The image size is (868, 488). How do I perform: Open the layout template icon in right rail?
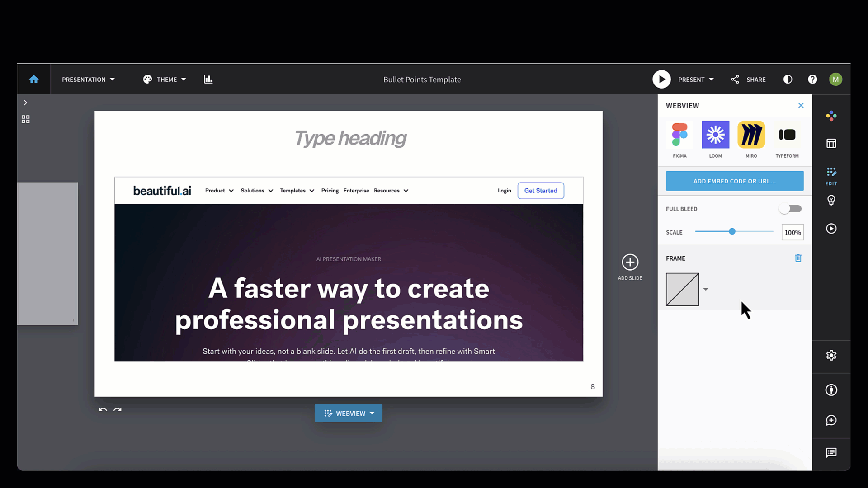831,144
